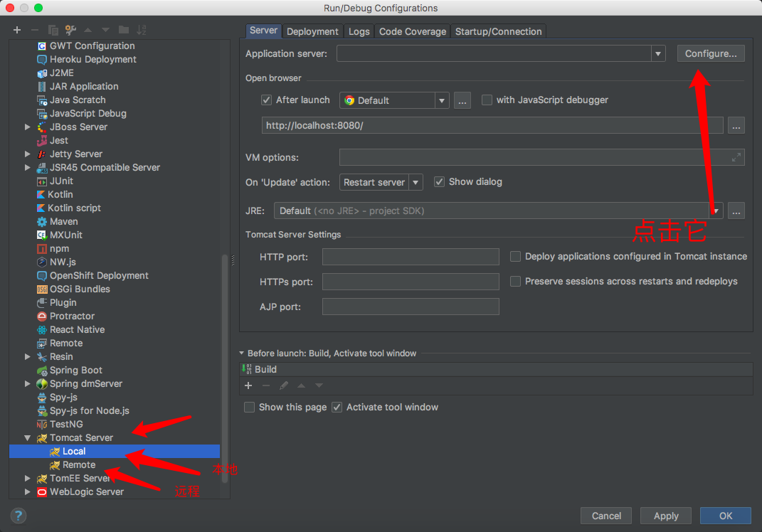
Task: Toggle Show dialog checkbox
Action: [x=439, y=181]
